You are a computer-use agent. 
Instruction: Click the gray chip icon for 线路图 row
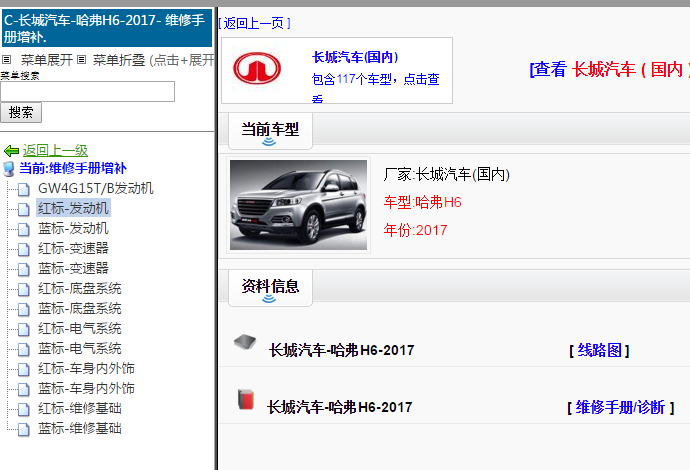point(245,342)
